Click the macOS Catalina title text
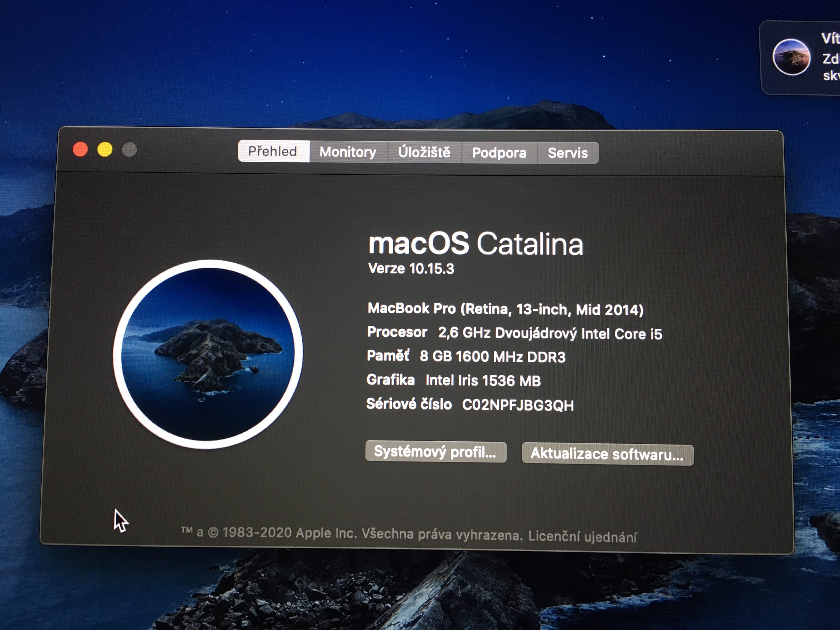Screen dimensions: 840x630 coord(475,244)
